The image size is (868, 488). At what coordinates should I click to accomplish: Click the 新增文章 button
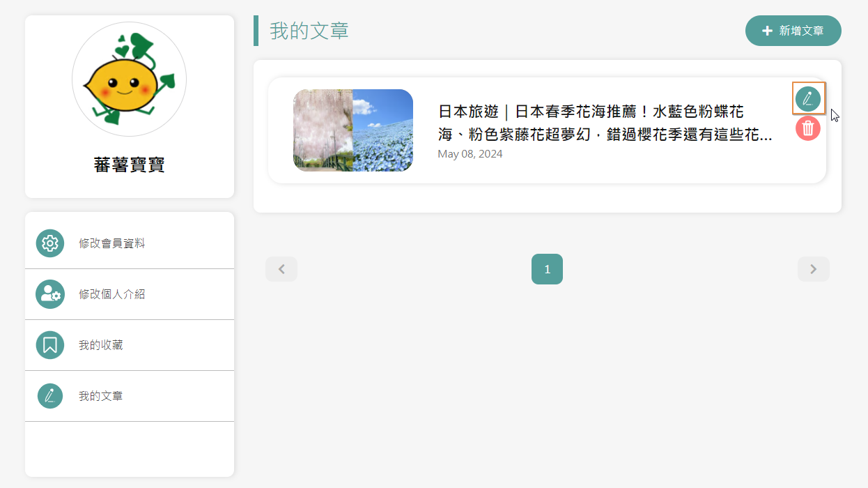click(x=793, y=31)
